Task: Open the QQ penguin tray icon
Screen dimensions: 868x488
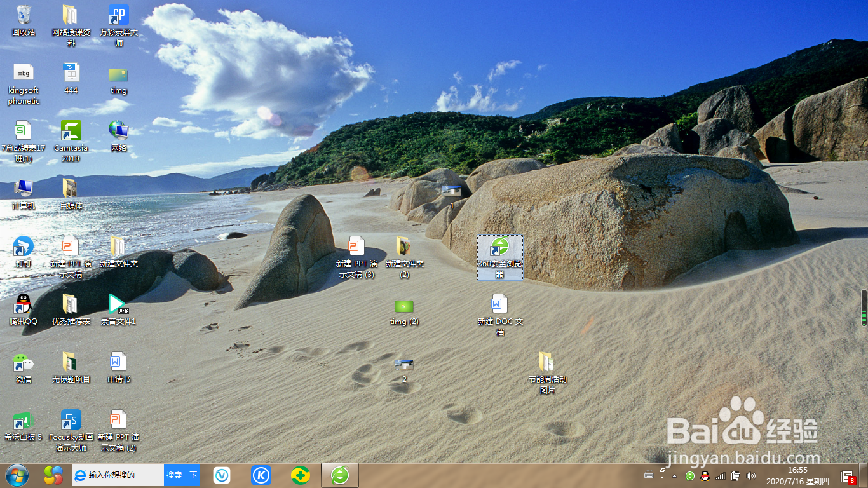Action: (705, 475)
